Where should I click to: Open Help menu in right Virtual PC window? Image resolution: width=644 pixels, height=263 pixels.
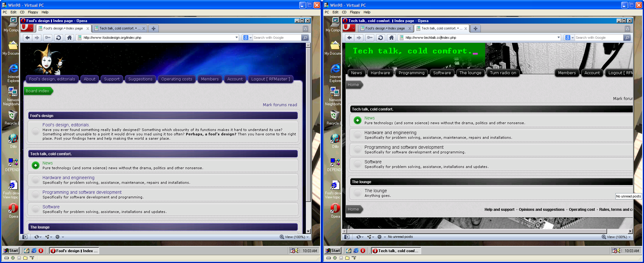[367, 12]
